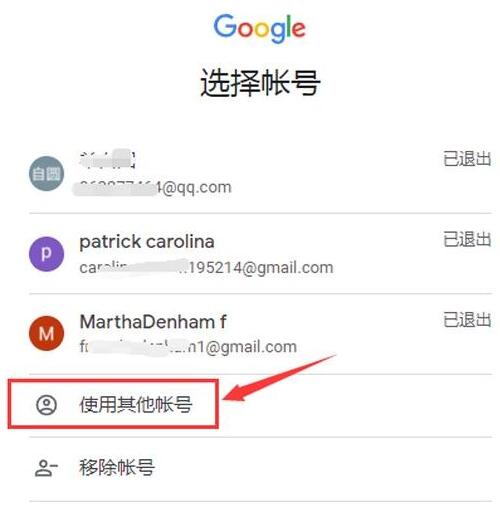Click the n1@gmail.com email address
The image size is (500, 506).
click(x=188, y=347)
